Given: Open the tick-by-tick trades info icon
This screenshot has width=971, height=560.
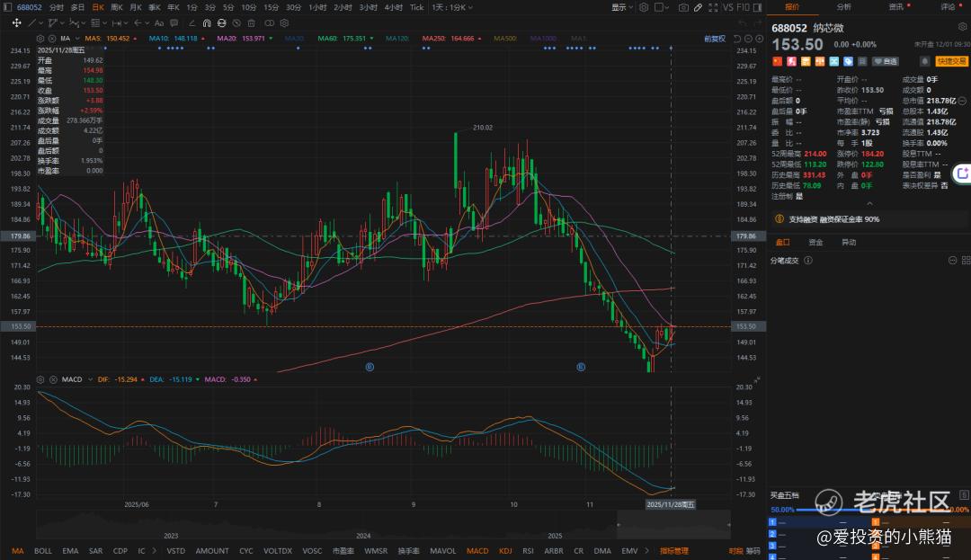Looking at the screenshot, I should (808, 261).
